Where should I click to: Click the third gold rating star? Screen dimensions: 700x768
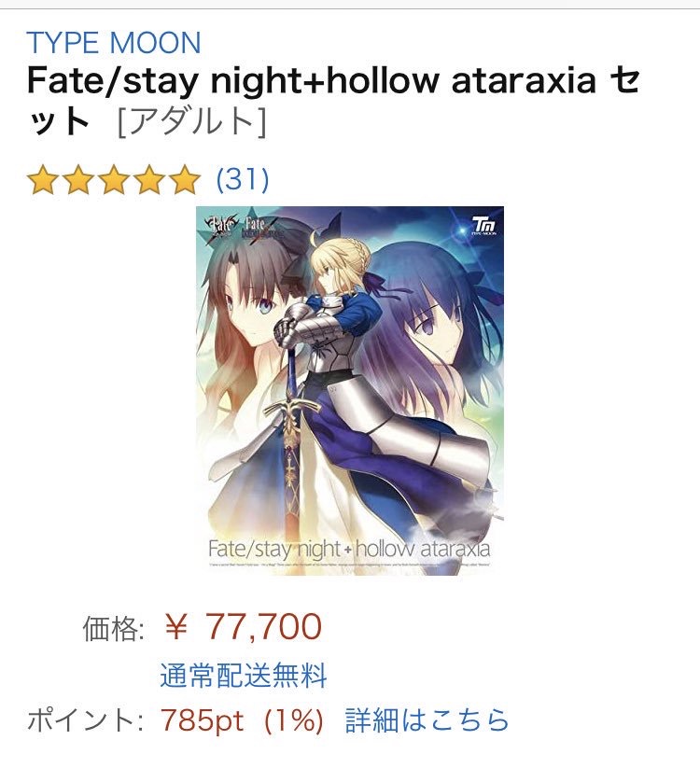click(x=114, y=180)
